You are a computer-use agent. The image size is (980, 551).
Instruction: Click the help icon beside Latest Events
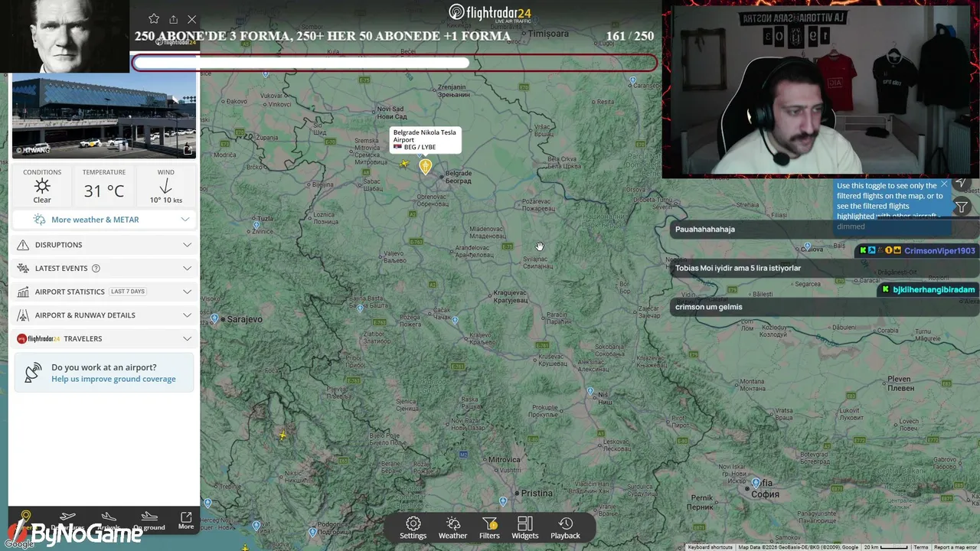96,269
